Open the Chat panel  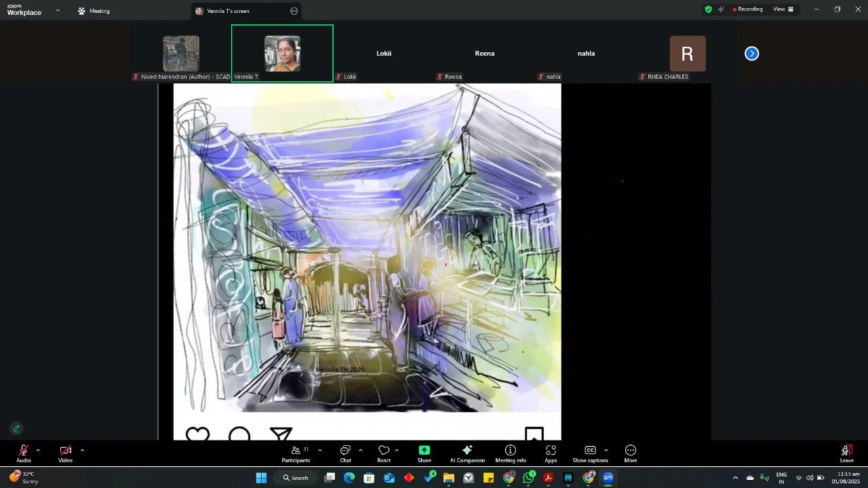345,454
